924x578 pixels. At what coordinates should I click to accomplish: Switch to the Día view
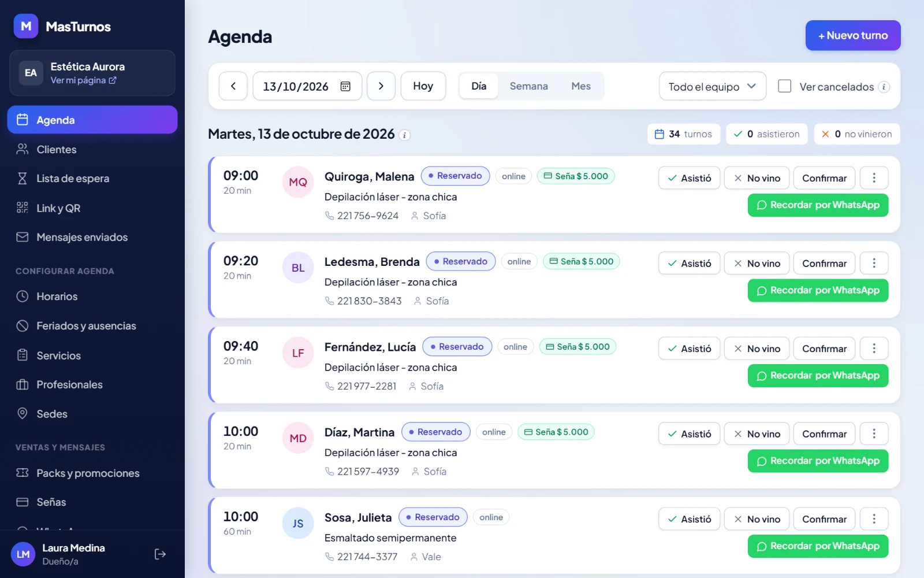[479, 86]
